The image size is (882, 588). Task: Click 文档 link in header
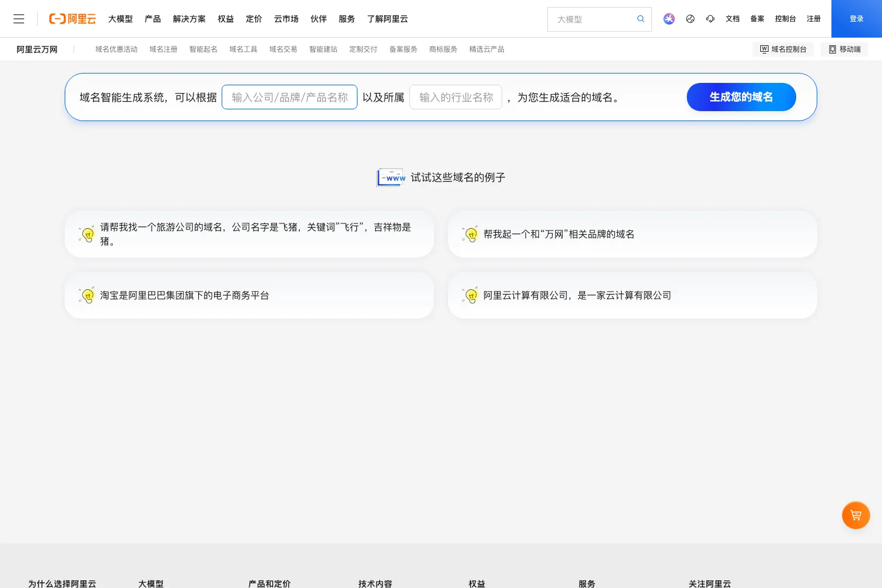pos(733,19)
